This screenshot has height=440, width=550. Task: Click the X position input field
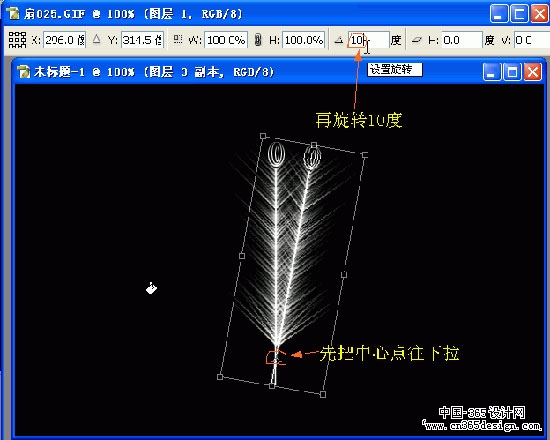point(65,40)
